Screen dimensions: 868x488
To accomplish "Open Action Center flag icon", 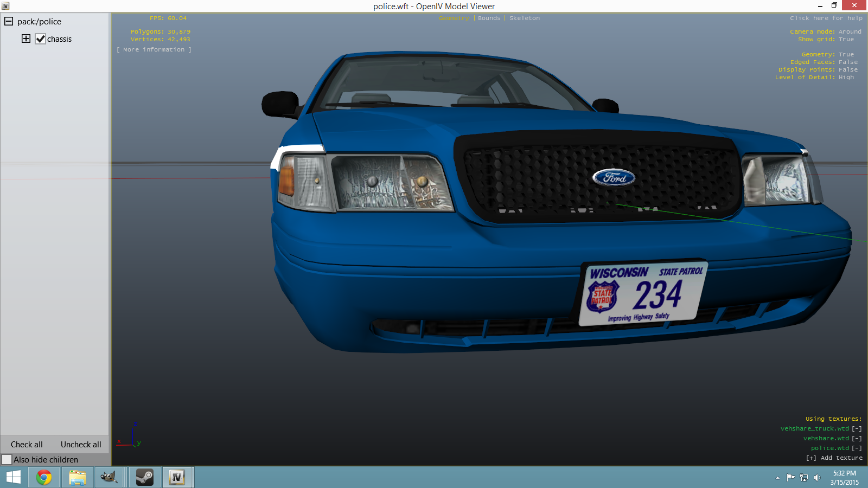I will [790, 478].
